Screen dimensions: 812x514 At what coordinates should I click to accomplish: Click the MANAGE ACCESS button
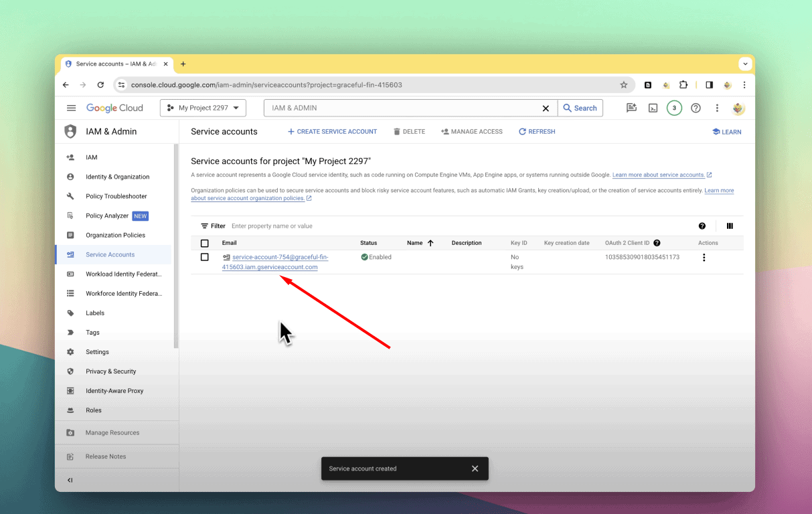tap(472, 132)
